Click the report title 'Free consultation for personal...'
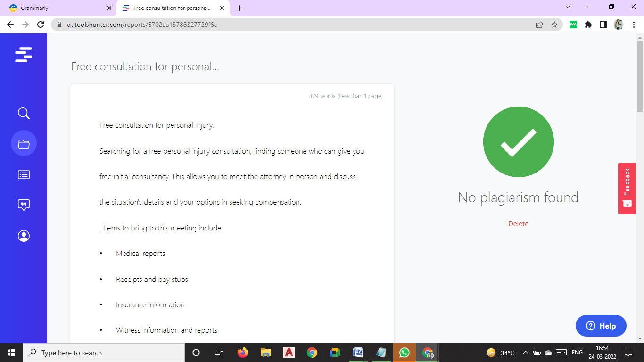644x362 pixels. click(x=145, y=66)
